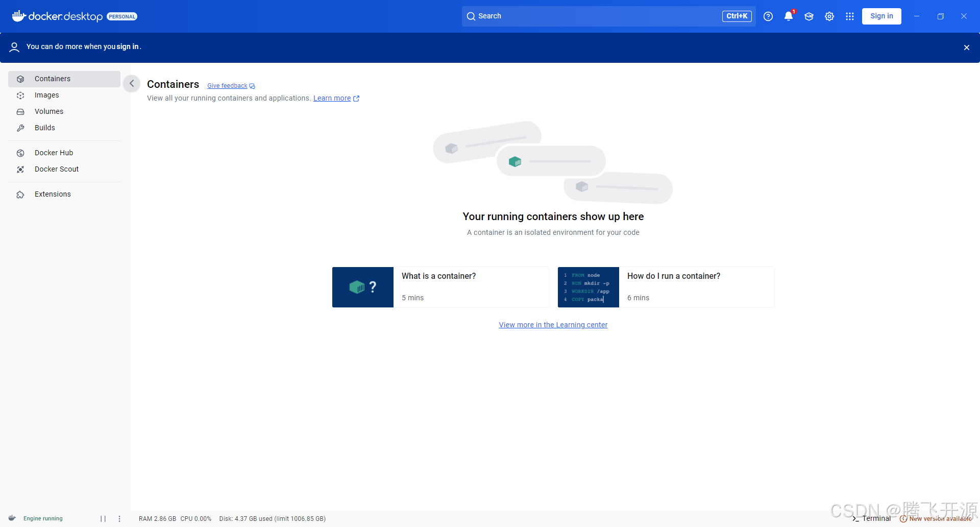Select Builds in the sidebar
980x527 pixels.
click(x=64, y=128)
